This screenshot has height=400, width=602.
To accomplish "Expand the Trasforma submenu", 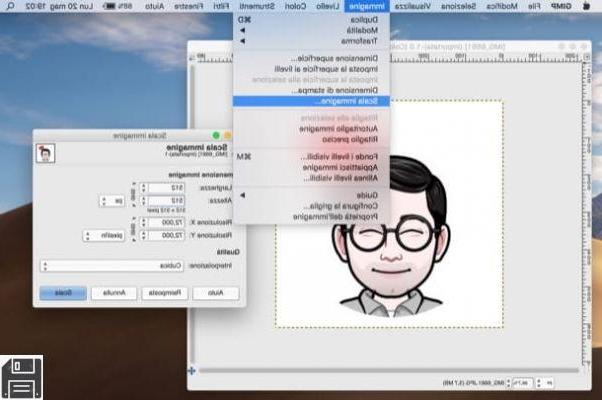I will point(311,41).
